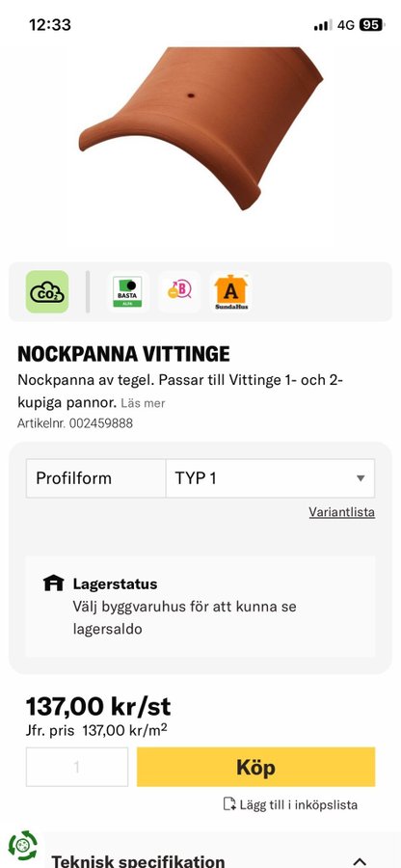
Task: Click the Läs mer link
Action: pos(143,403)
